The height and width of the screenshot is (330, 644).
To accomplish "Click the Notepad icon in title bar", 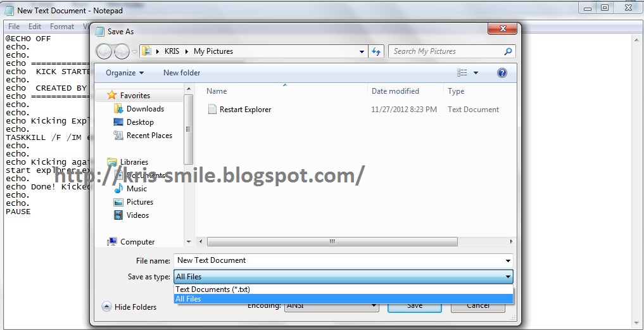I will pyautogui.click(x=9, y=10).
